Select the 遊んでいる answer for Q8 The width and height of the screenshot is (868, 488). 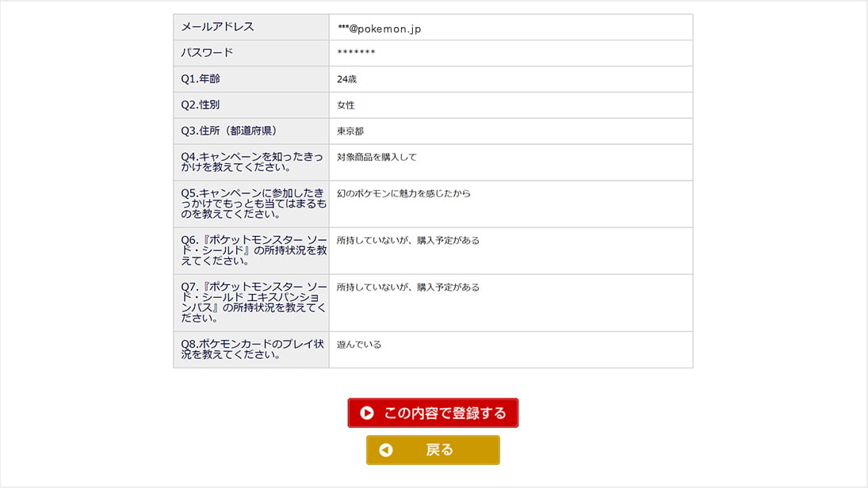(x=358, y=345)
